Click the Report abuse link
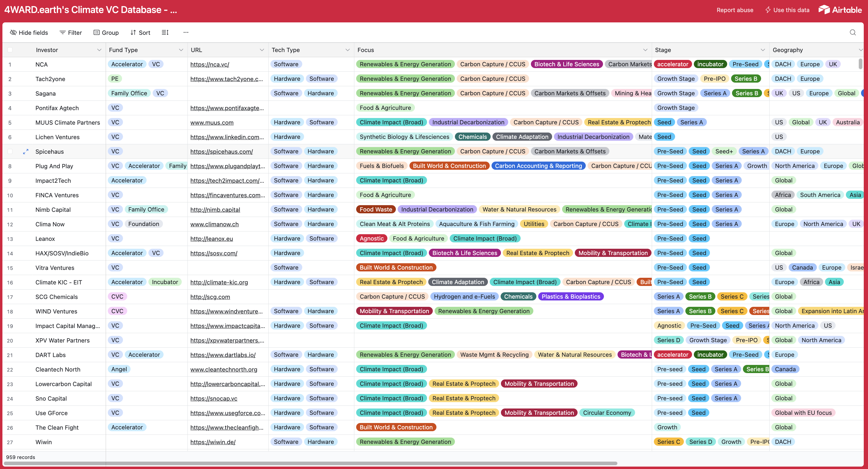Screen dimensions: 868x469 pyautogui.click(x=734, y=10)
